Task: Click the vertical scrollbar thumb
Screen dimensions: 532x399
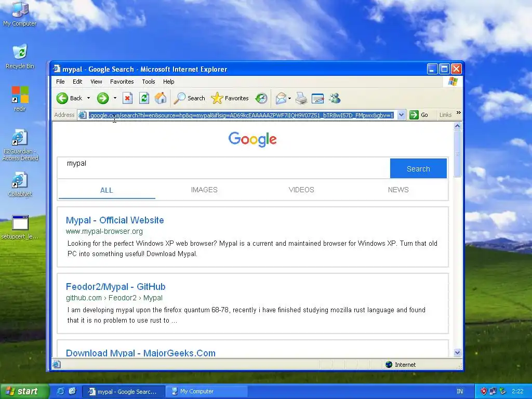Action: click(x=457, y=153)
